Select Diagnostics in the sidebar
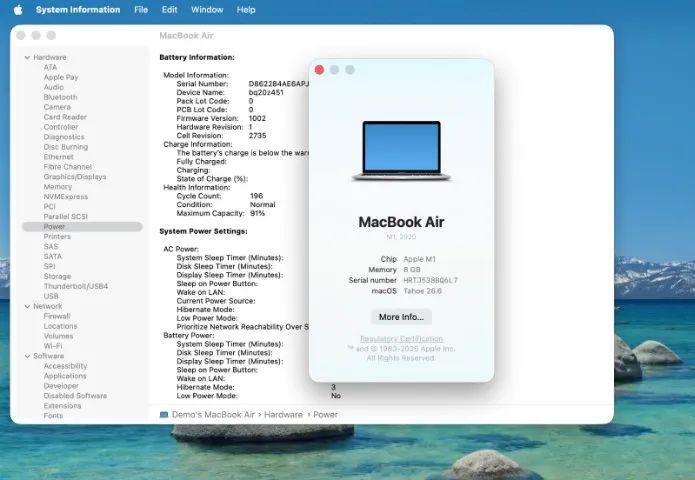Screen dimensions: 695x480 coord(64,137)
